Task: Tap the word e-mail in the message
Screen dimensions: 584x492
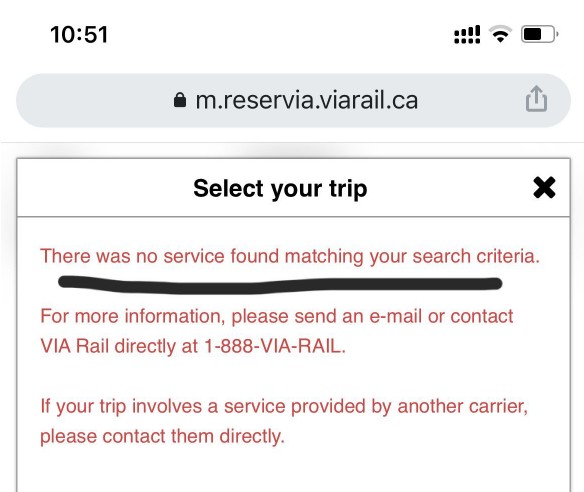Action: click(396, 317)
